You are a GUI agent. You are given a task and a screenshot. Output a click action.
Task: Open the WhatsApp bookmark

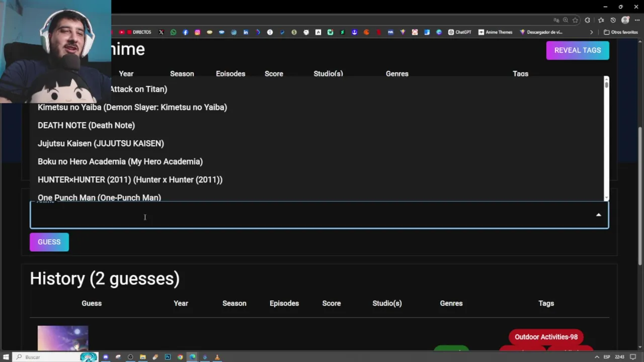173,32
